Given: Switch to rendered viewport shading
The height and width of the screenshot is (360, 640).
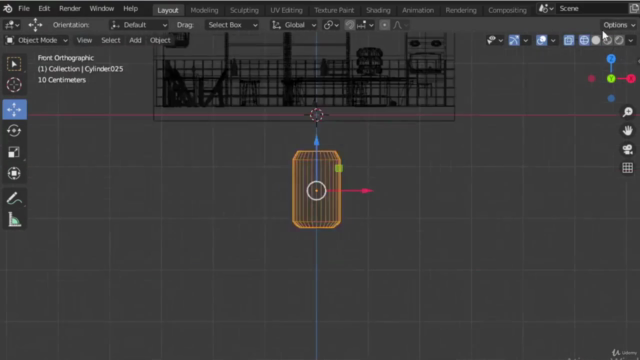Looking at the screenshot, I should [x=619, y=40].
